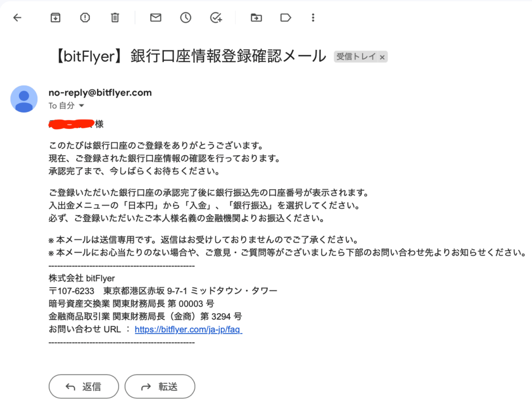
Task: Delete email with trash icon
Action: click(x=115, y=18)
